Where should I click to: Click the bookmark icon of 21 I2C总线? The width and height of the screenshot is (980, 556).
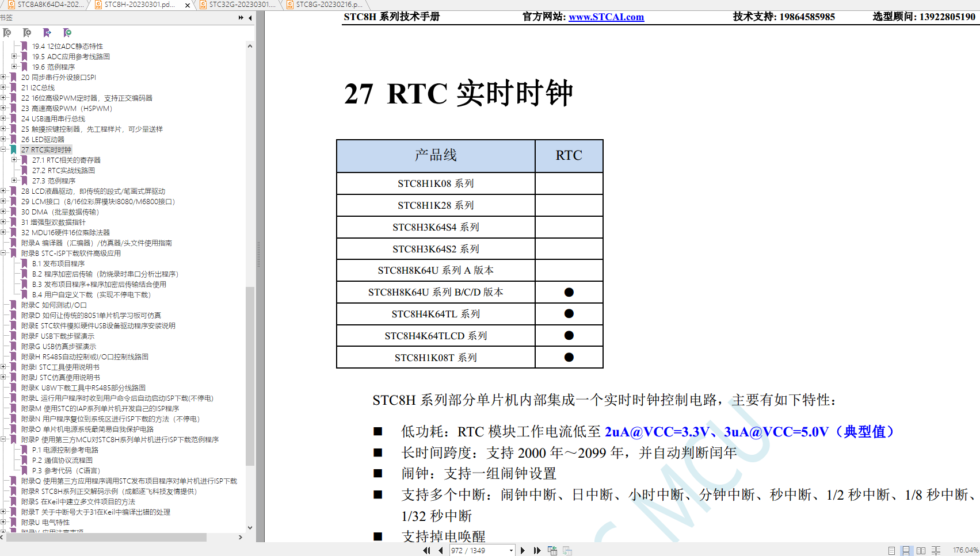pyautogui.click(x=13, y=87)
